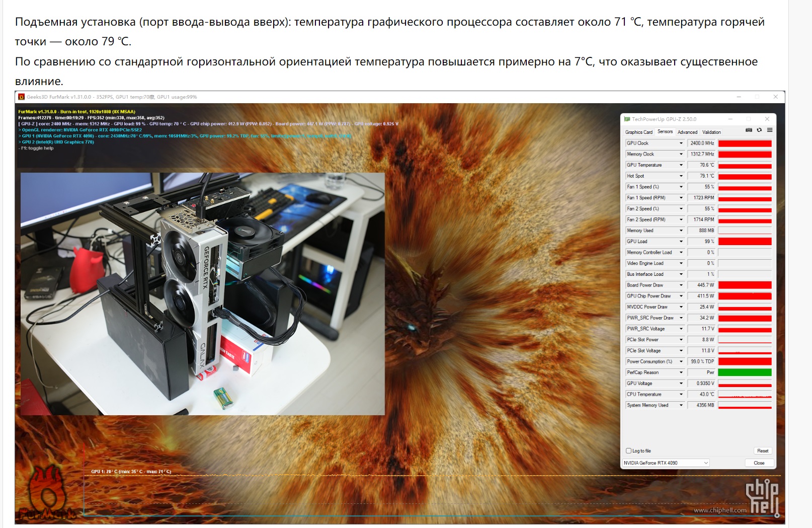Click the Fan 2 Speed value 1714 RPM

pyautogui.click(x=701, y=219)
